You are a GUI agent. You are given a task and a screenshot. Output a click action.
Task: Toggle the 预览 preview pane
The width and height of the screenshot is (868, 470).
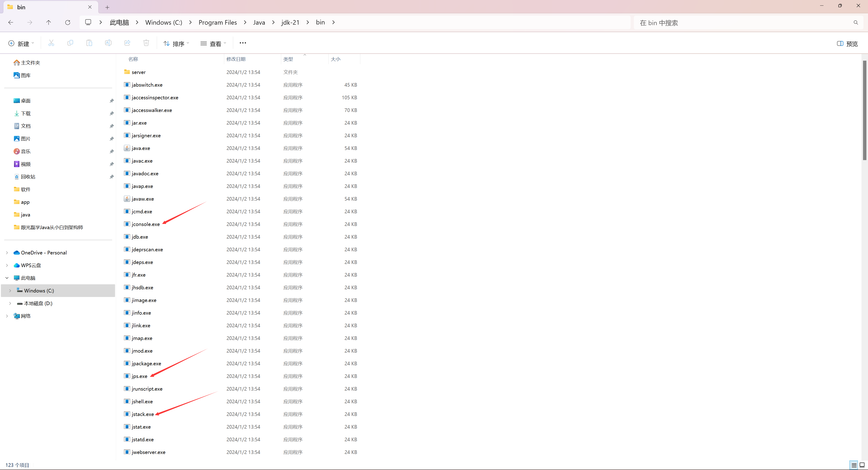(847, 43)
